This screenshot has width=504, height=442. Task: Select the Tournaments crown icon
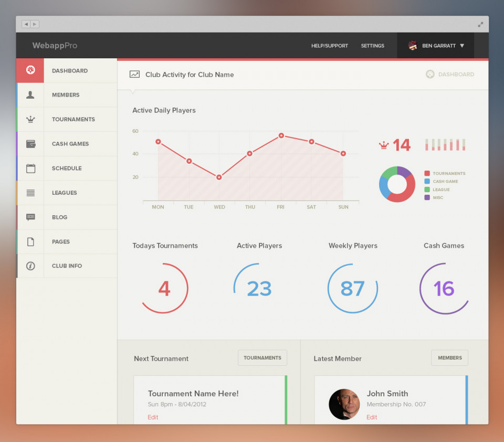30,119
